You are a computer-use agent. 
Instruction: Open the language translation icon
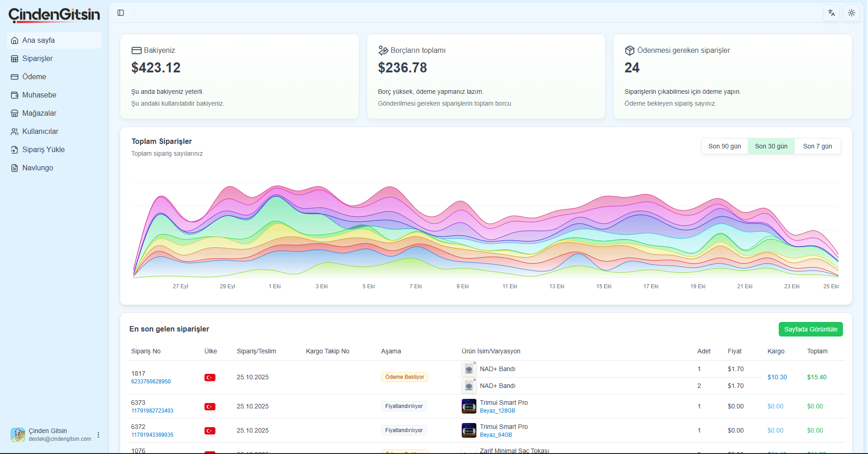tap(831, 13)
